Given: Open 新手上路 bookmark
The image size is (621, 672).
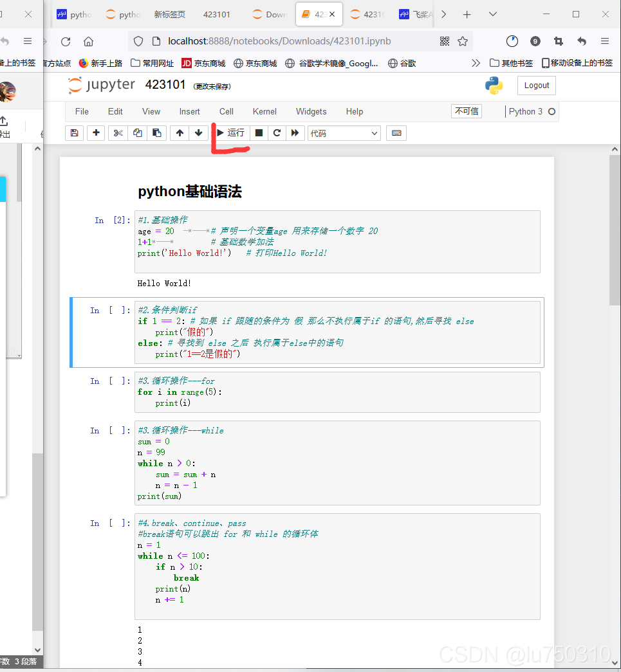Looking at the screenshot, I should click(101, 64).
